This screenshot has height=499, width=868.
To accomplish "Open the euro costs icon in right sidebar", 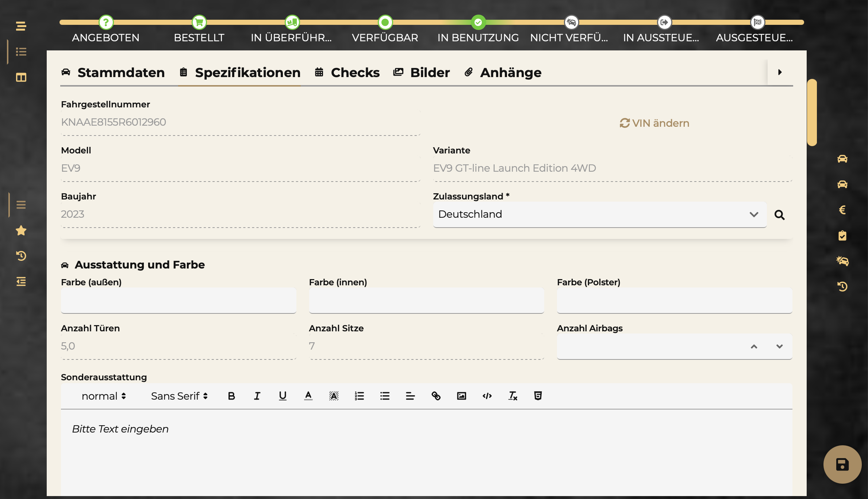I will pyautogui.click(x=842, y=210).
